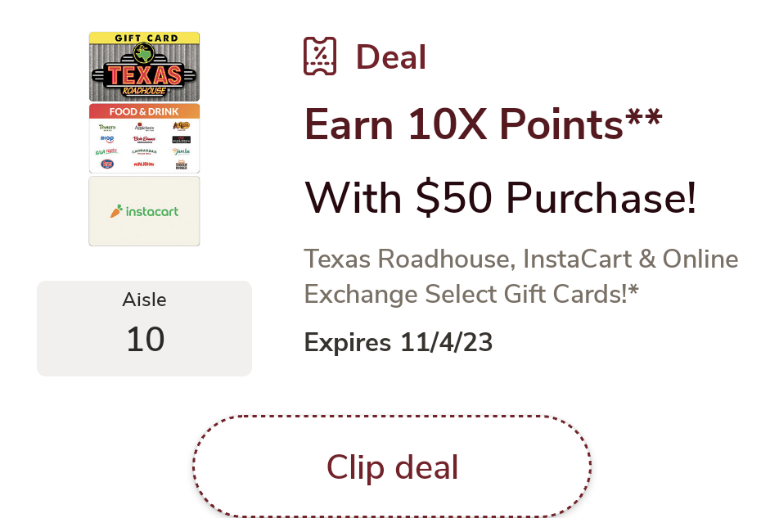779x532 pixels.
Task: Open the deal via the Deal label
Action: click(390, 56)
